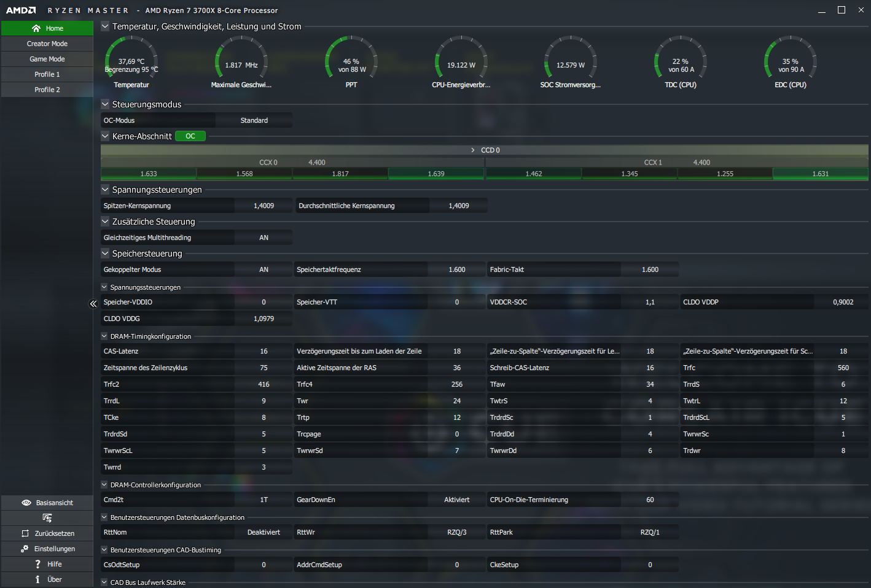Click the RttNom Deaktiviert value

pos(264,532)
